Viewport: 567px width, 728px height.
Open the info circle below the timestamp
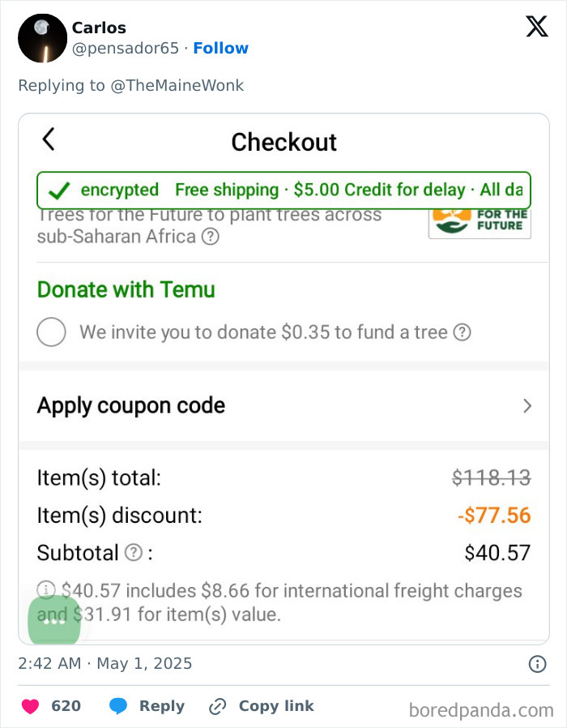pyautogui.click(x=536, y=664)
